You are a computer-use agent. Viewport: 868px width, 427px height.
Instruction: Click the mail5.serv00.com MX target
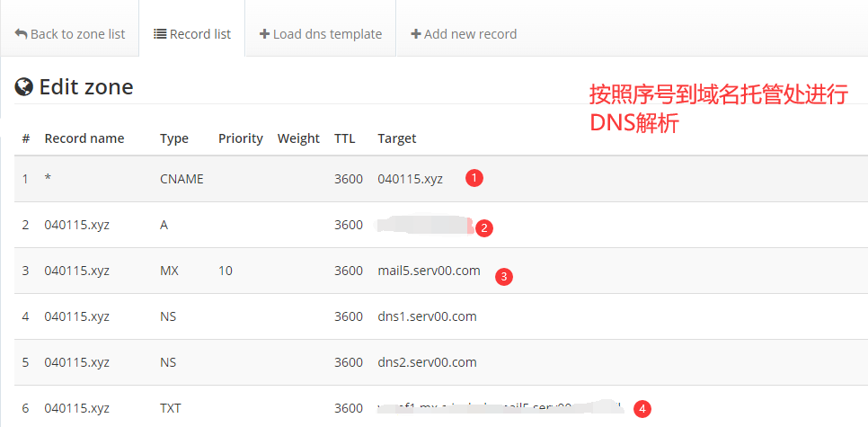click(x=429, y=271)
